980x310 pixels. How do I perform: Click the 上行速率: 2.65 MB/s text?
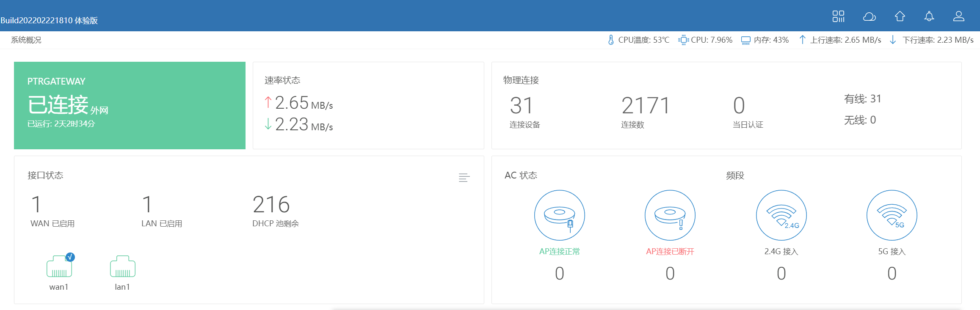pos(845,40)
